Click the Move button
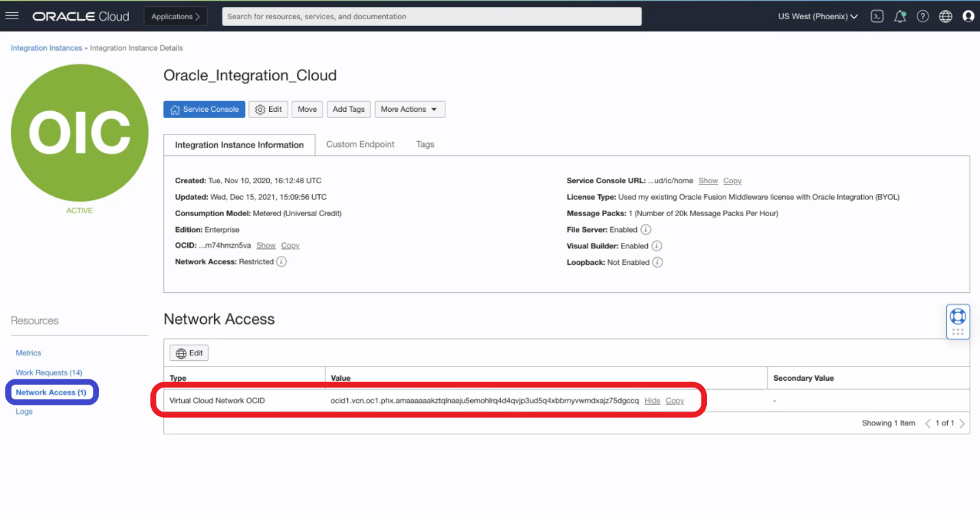Viewport: 980px width, 518px height. (307, 109)
